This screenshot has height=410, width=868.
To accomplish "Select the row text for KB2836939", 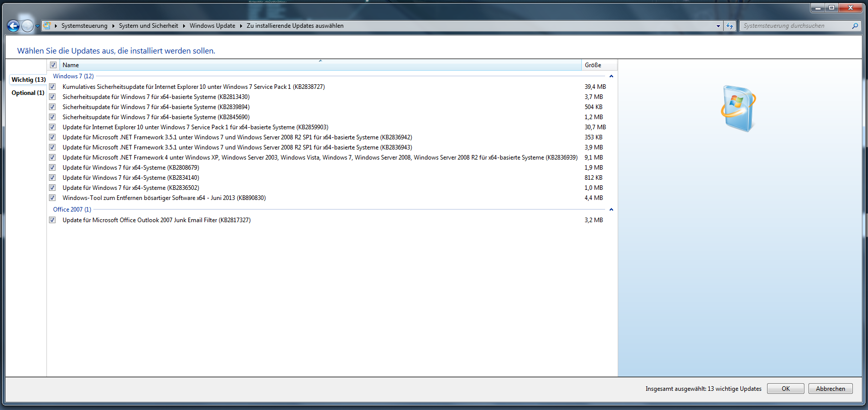I will pyautogui.click(x=320, y=158).
